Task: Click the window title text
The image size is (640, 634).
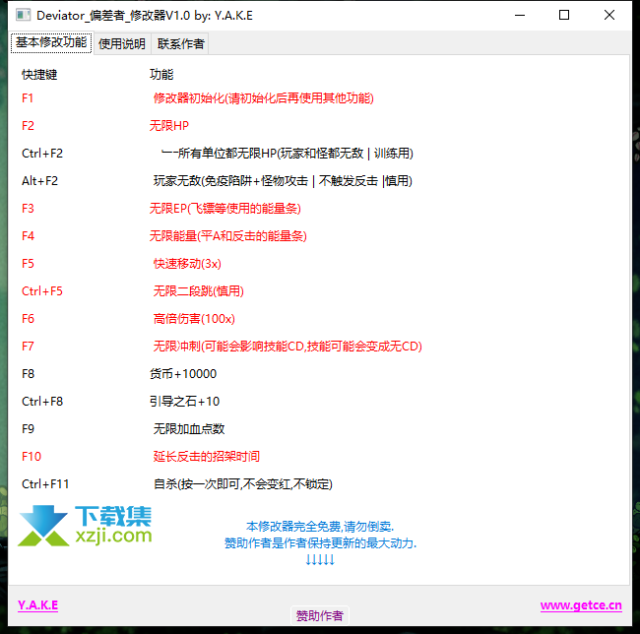Action: tap(144, 16)
